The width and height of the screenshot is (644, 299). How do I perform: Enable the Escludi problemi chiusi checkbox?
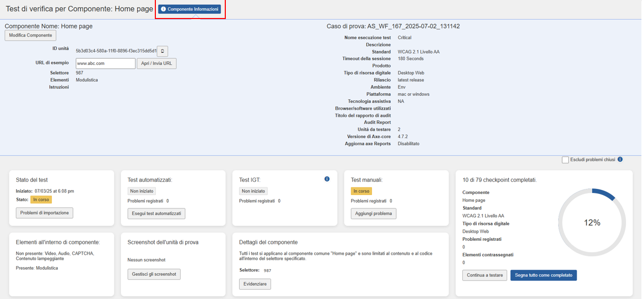click(x=565, y=160)
